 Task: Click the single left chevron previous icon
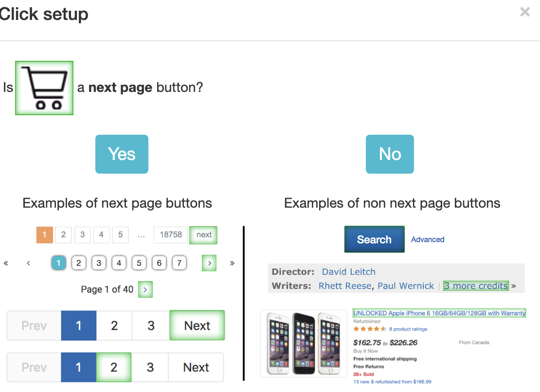pos(29,263)
